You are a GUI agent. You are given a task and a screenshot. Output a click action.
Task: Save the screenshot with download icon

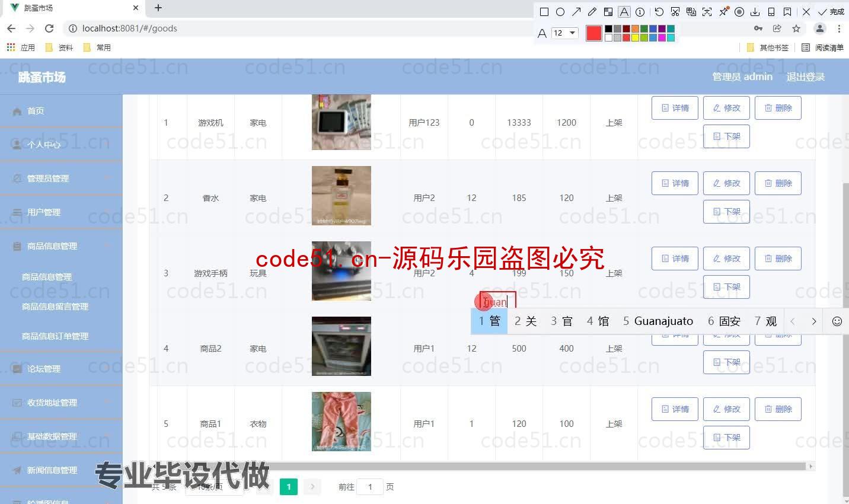[x=755, y=12]
